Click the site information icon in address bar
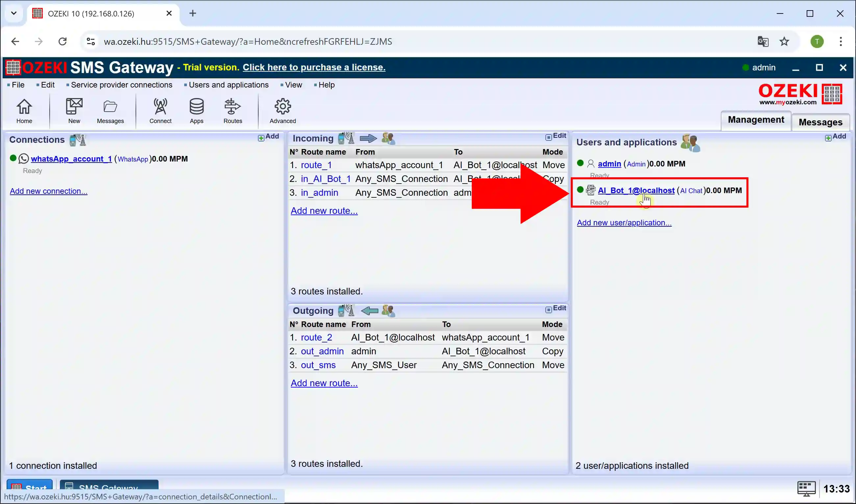The image size is (856, 504). pyautogui.click(x=91, y=41)
